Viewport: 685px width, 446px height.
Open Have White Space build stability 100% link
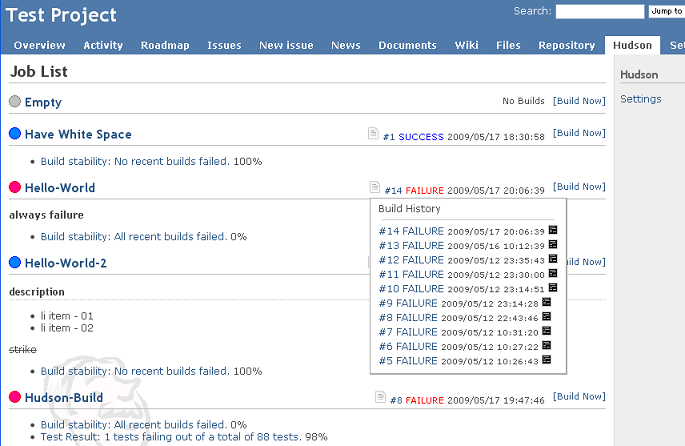pos(135,161)
